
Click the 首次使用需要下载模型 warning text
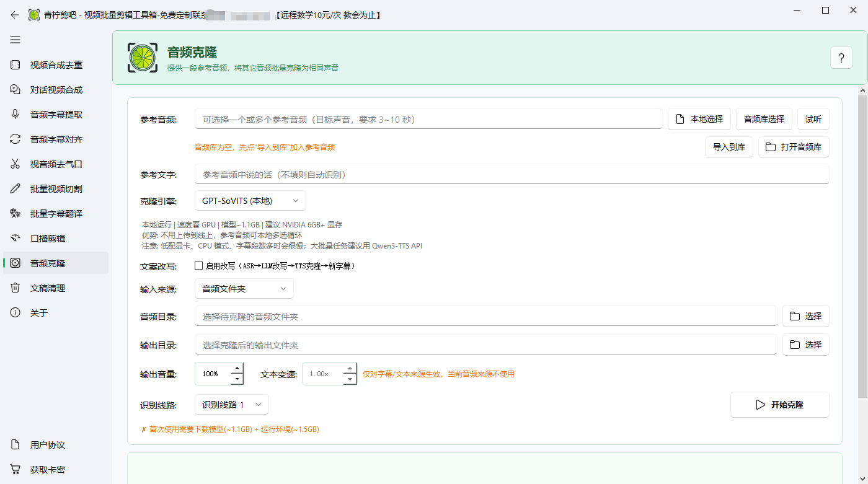point(230,429)
